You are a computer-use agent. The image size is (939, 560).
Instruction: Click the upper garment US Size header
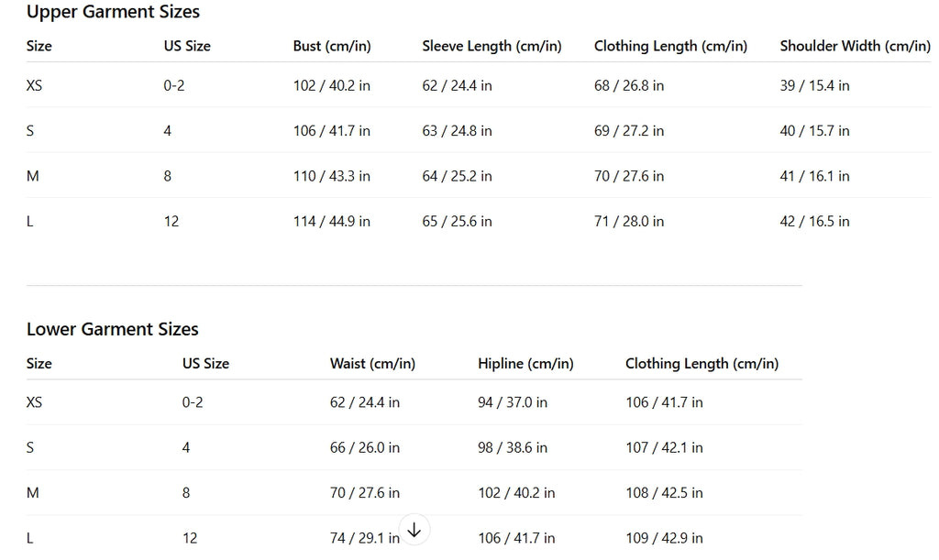pos(187,46)
